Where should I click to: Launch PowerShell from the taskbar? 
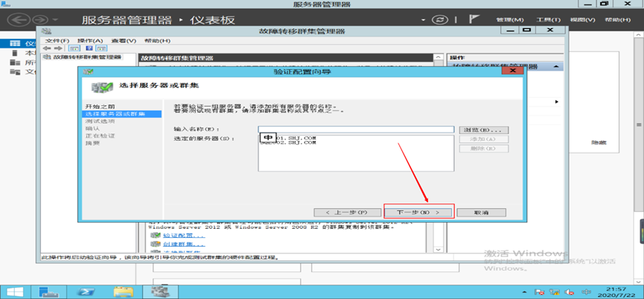point(87,292)
